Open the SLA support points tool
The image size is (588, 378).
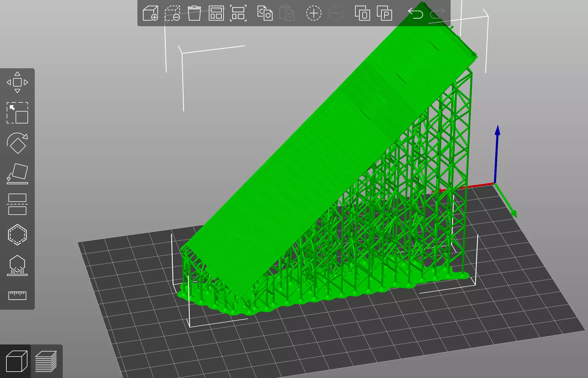coord(17,265)
